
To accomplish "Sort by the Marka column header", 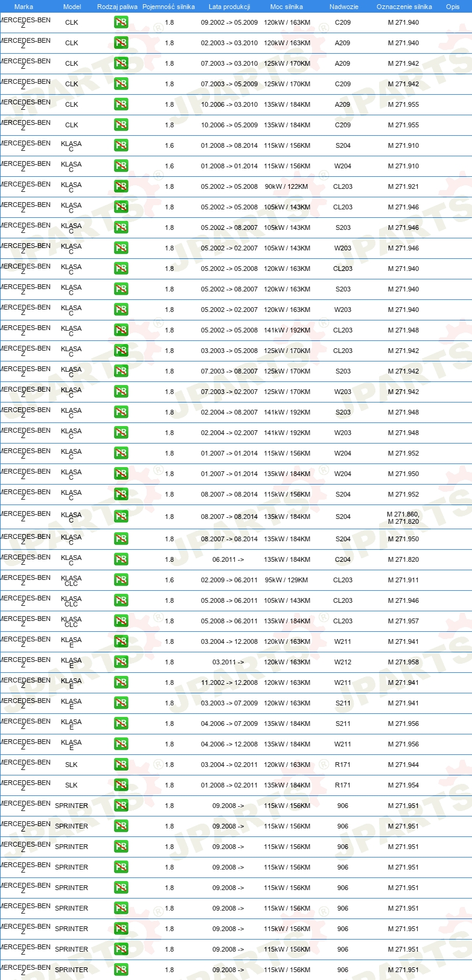I will point(24,7).
